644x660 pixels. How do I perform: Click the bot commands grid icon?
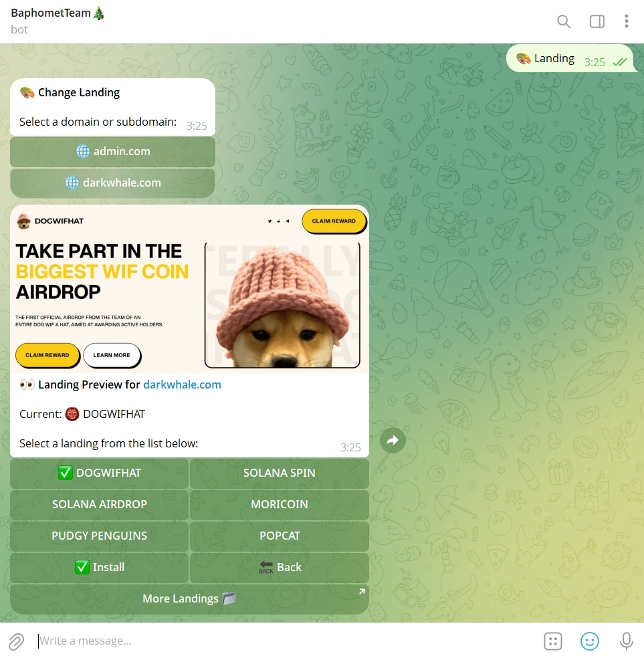[553, 641]
